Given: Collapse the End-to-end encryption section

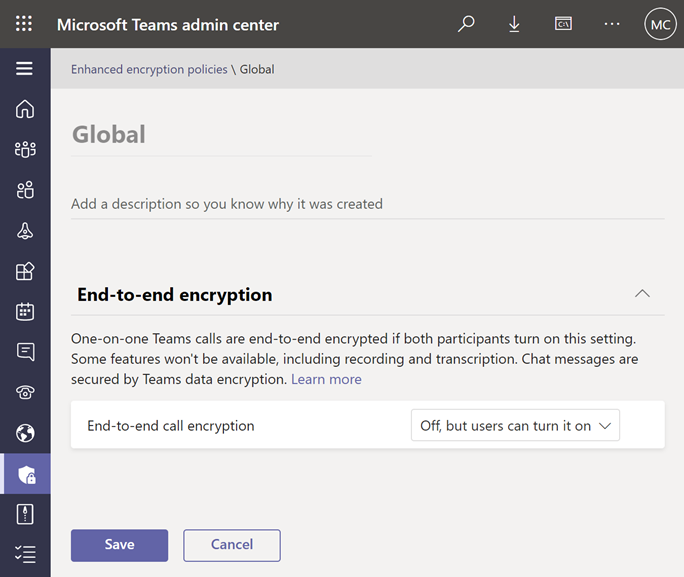Looking at the screenshot, I should point(642,294).
